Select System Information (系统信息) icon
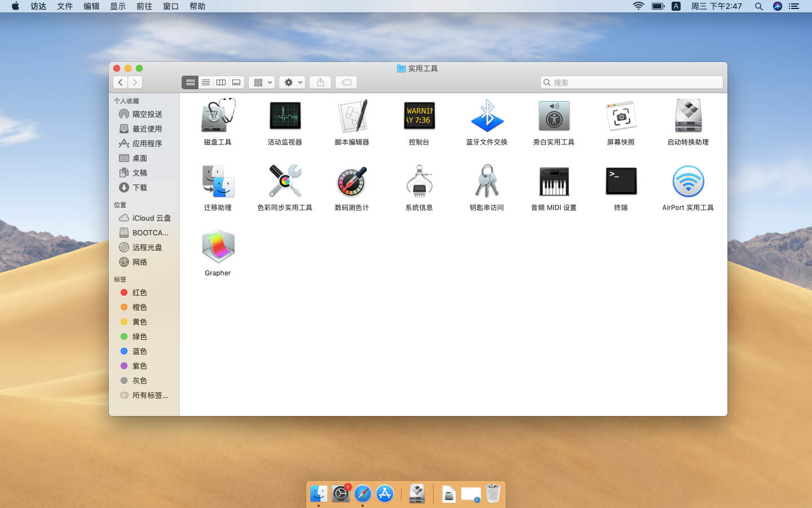This screenshot has width=812, height=508. [419, 181]
